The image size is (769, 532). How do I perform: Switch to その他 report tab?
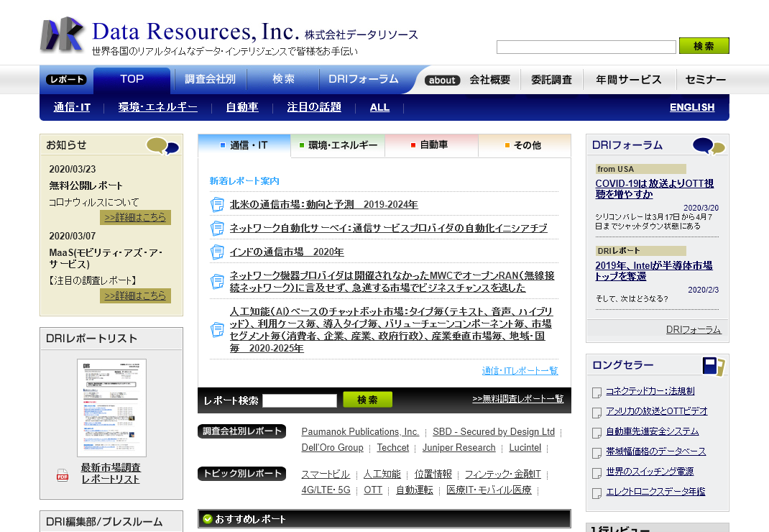[525, 145]
